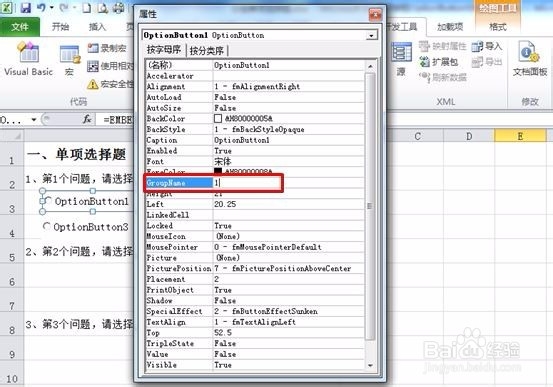Select column header E
The image size is (553, 387).
tap(520, 136)
